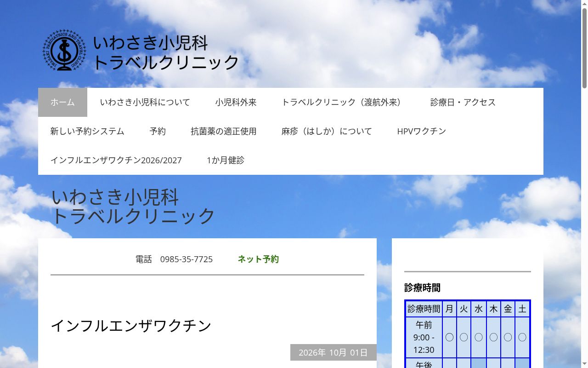Click the インフルエンザワクチン article heading
The width and height of the screenshot is (588, 368).
[x=131, y=326]
